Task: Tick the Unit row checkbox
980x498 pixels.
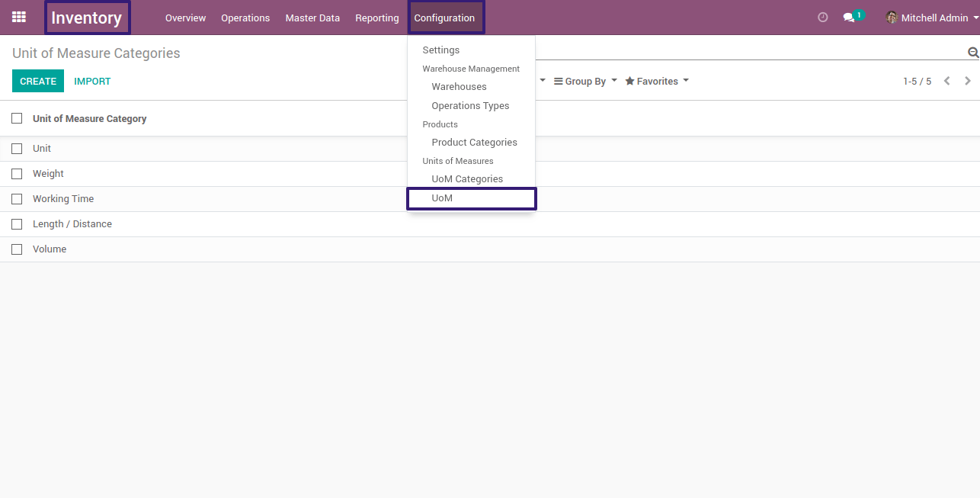Action: (17, 149)
